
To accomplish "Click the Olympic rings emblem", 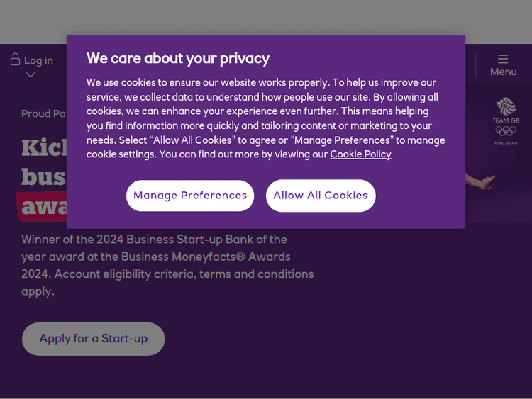I will click(x=506, y=130).
